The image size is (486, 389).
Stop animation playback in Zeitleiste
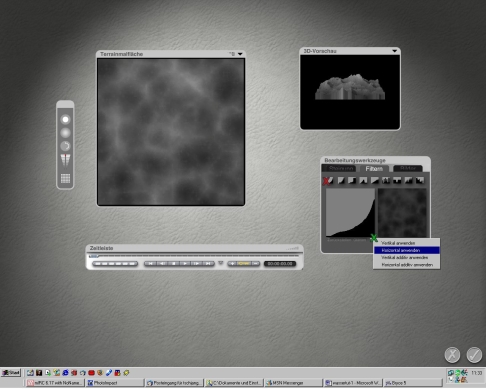click(x=174, y=263)
